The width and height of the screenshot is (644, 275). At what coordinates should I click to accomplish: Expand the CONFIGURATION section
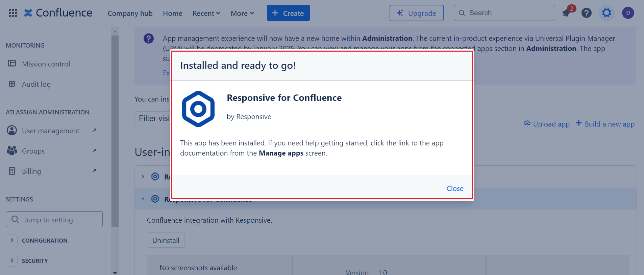click(12, 240)
